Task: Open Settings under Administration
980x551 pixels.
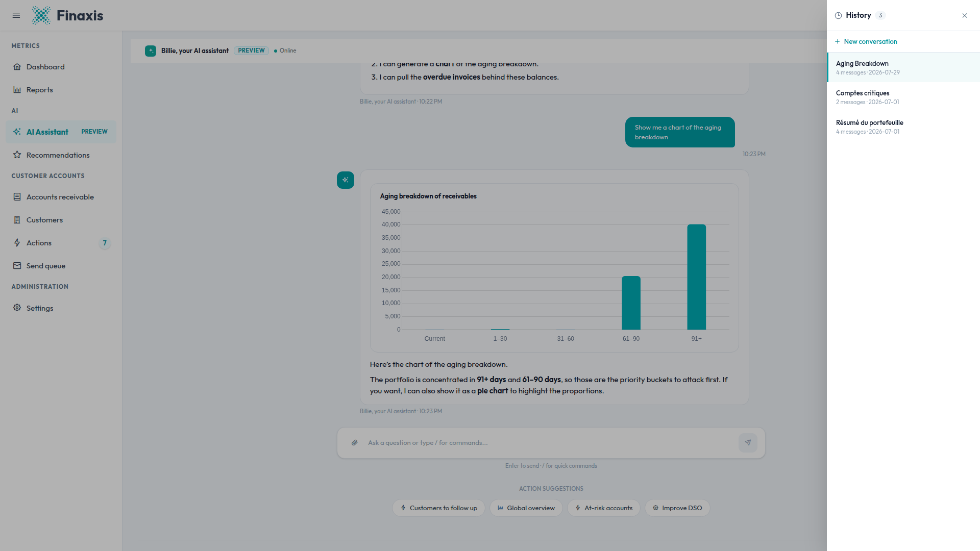Action: 61,308
